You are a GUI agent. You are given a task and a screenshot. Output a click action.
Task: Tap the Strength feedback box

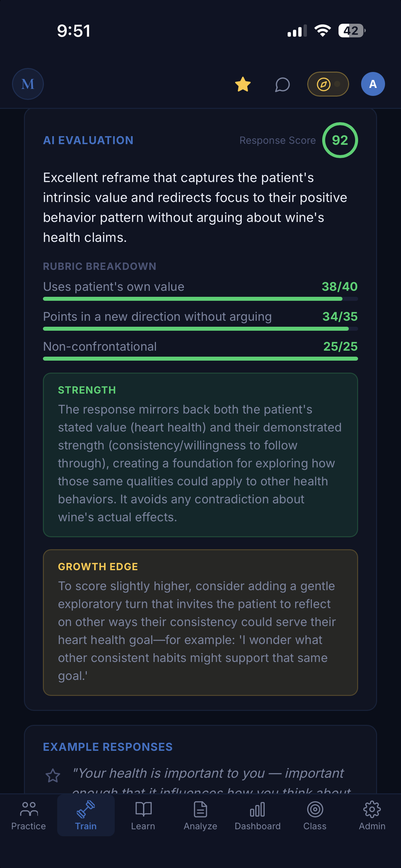200,455
